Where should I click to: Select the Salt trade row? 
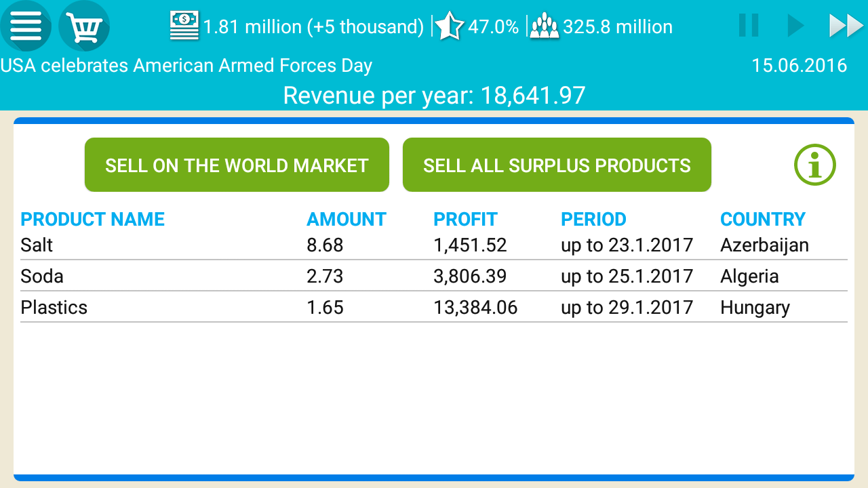point(434,245)
